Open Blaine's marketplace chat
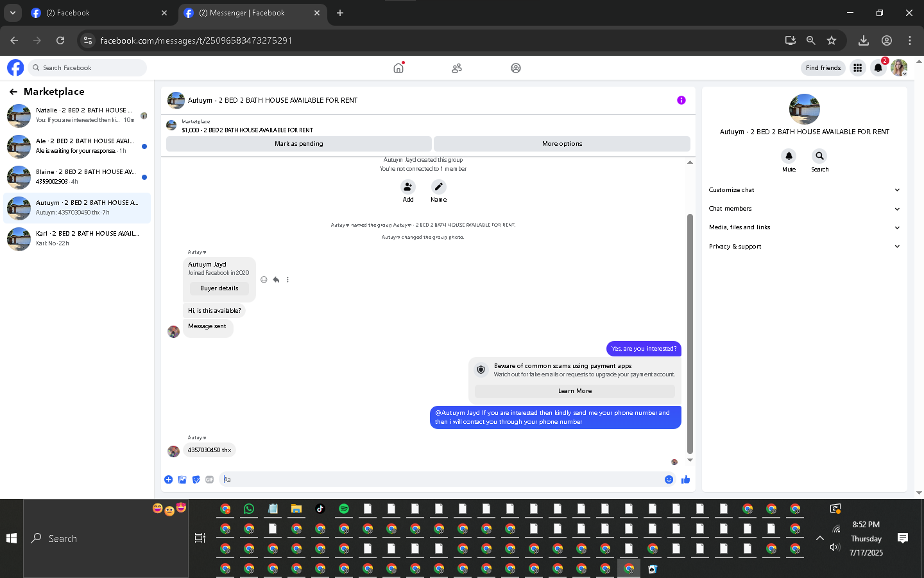Image resolution: width=924 pixels, height=578 pixels. (77, 177)
